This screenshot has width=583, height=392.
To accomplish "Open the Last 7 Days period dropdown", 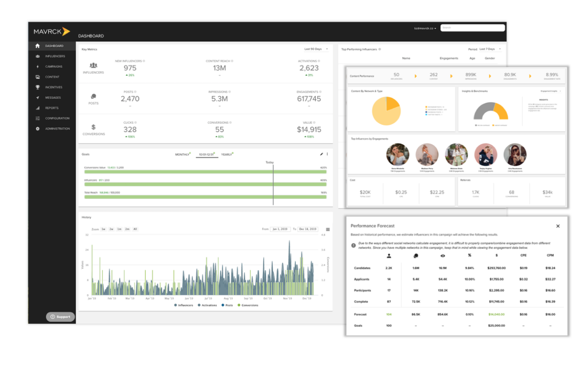I will [490, 49].
